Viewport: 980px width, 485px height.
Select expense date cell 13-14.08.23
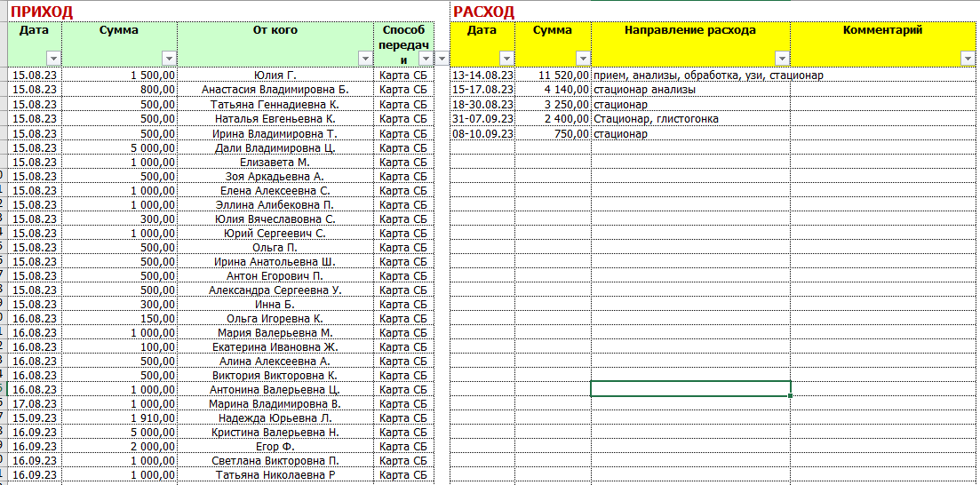pyautogui.click(x=482, y=75)
